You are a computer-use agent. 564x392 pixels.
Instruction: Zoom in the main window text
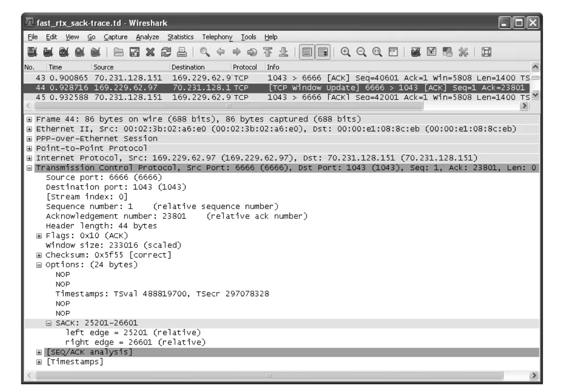(x=346, y=53)
